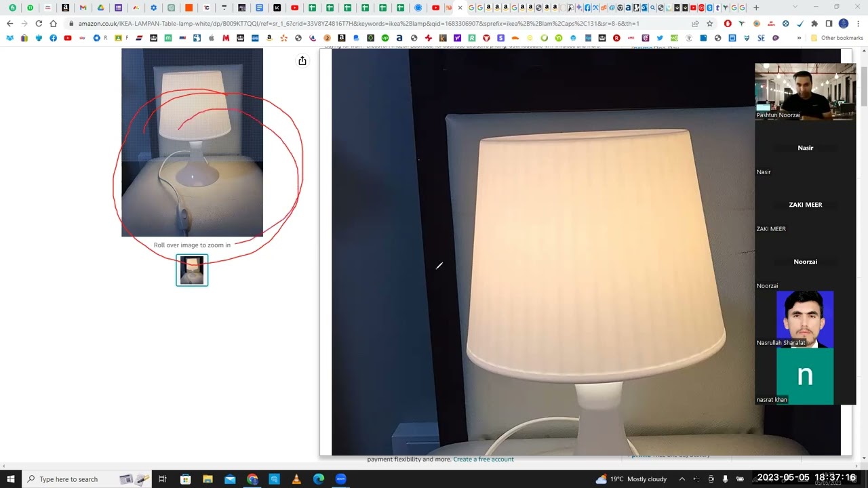Image resolution: width=868 pixels, height=488 pixels.
Task: Open the Apple bookmark
Action: point(212,38)
